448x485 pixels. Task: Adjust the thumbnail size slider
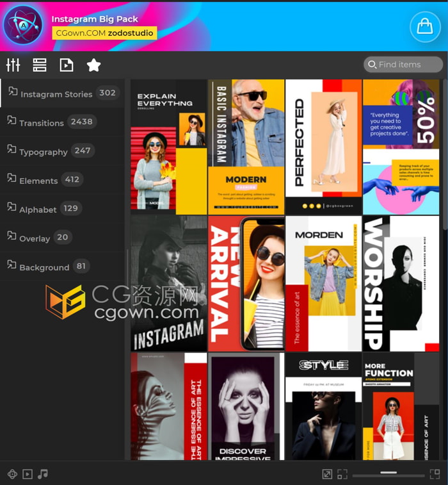tap(388, 473)
